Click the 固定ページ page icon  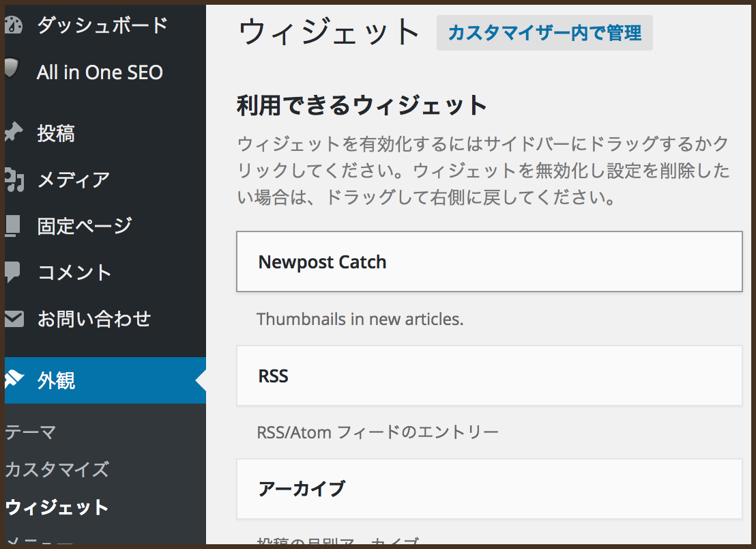[x=15, y=226]
